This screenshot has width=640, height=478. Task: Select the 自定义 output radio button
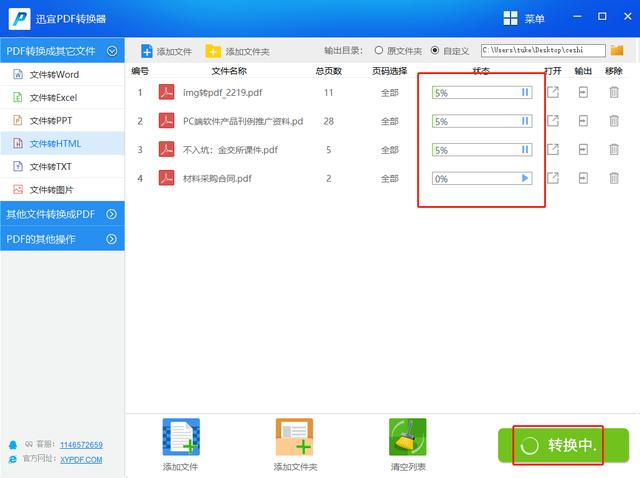coord(435,50)
